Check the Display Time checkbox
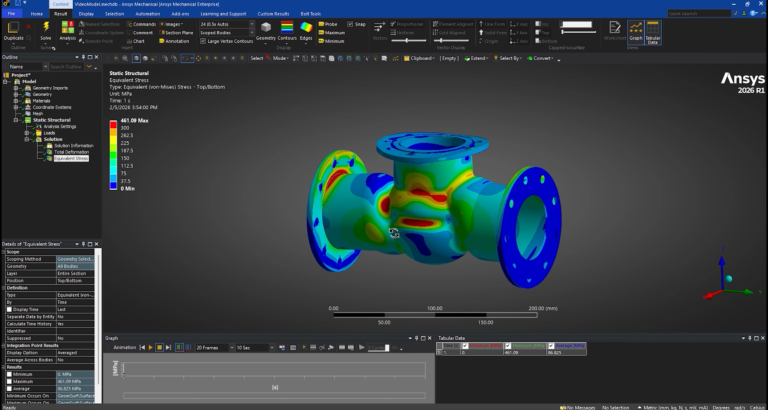Image resolution: width=768 pixels, height=410 pixels. [x=9, y=310]
